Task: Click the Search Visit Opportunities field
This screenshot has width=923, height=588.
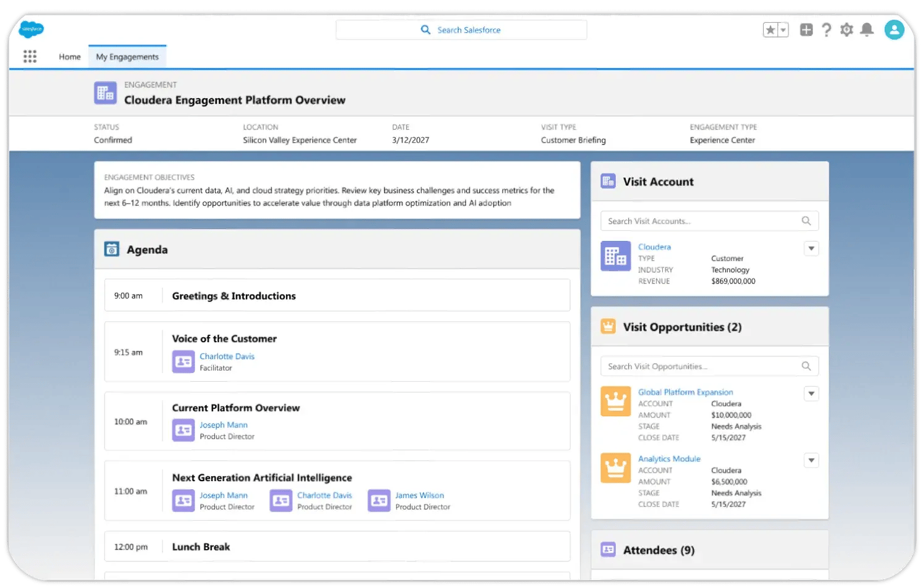Action: click(710, 366)
